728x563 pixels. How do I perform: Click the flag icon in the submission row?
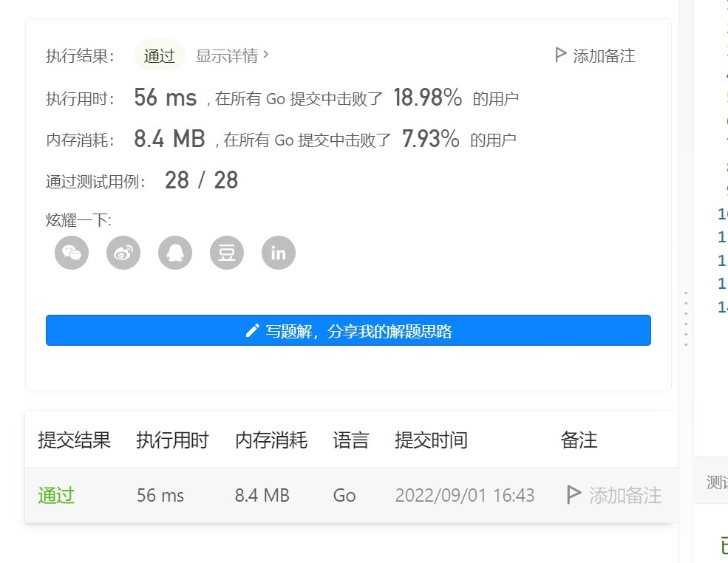point(573,495)
